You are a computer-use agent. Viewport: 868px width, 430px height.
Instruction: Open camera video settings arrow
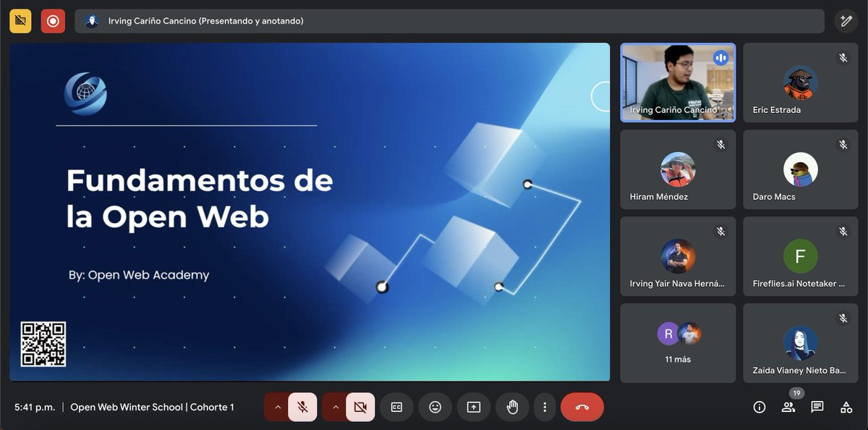pos(335,407)
